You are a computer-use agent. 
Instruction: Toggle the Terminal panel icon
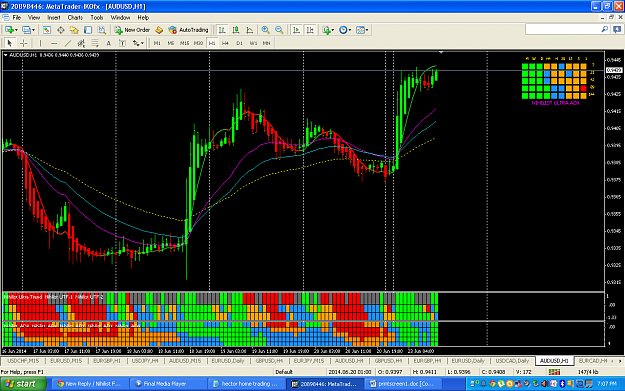click(x=88, y=30)
